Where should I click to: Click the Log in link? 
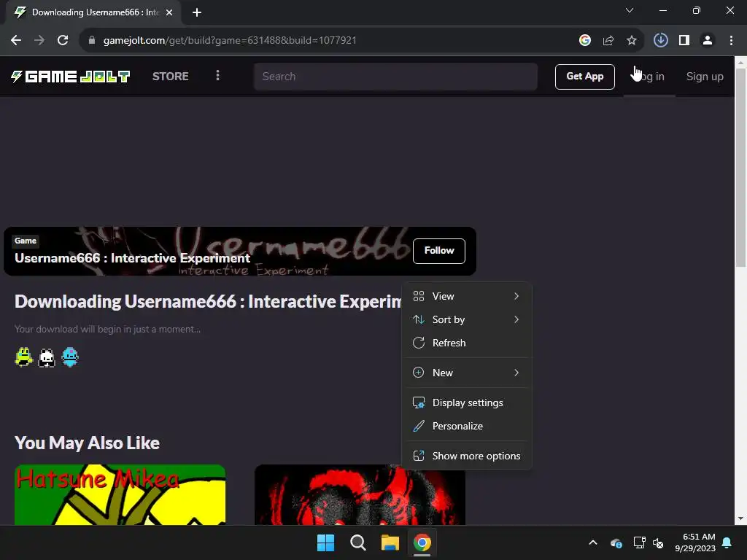649,76
